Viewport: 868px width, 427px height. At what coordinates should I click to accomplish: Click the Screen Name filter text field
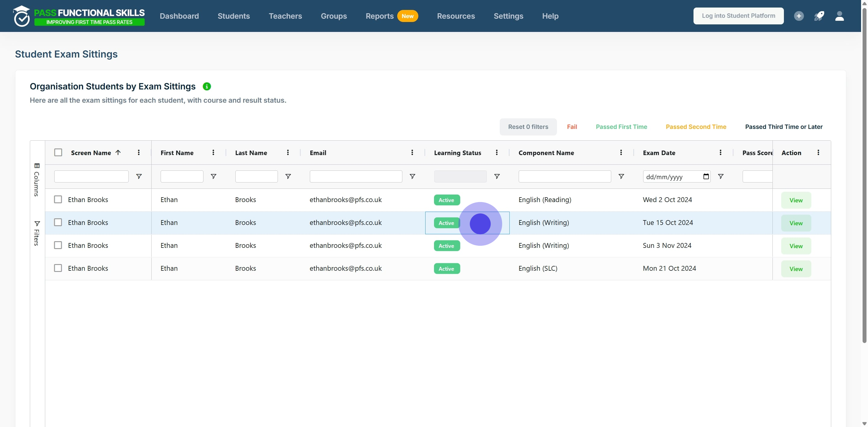[91, 176]
